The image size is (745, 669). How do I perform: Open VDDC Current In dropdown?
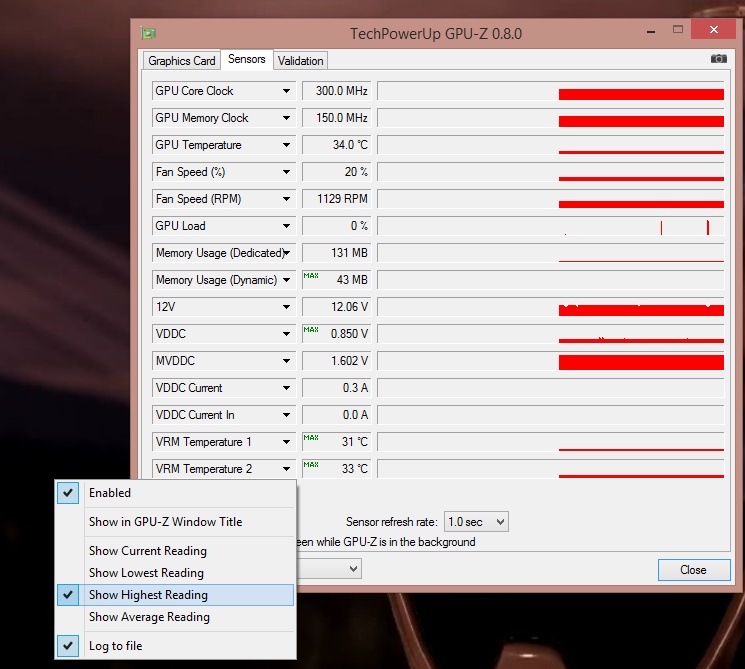[x=287, y=415]
